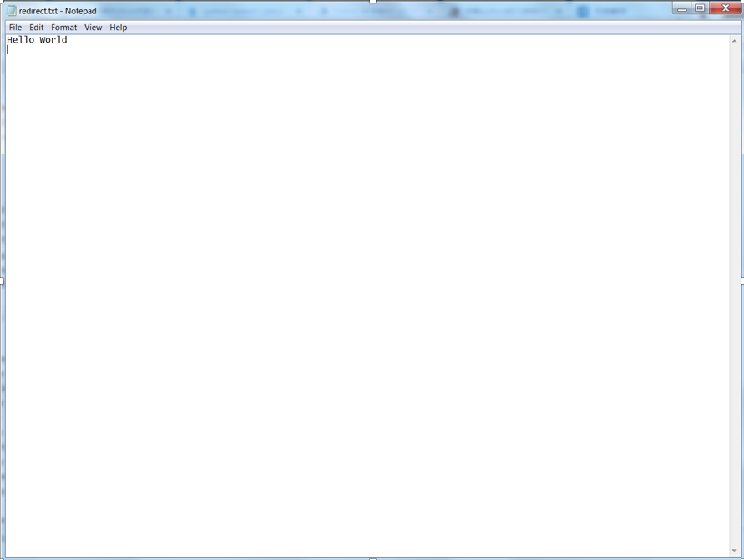
Task: Click the "Hello World" text line
Action: 37,40
